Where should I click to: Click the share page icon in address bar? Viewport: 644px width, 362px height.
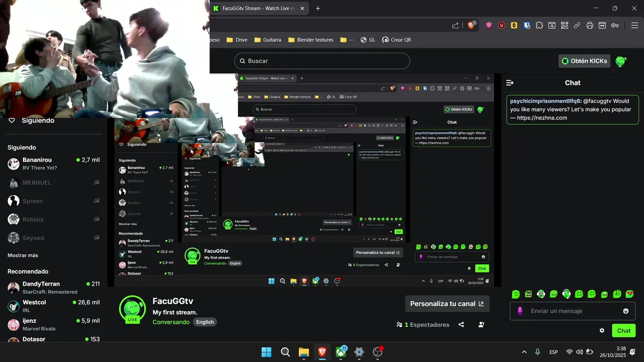455,25
